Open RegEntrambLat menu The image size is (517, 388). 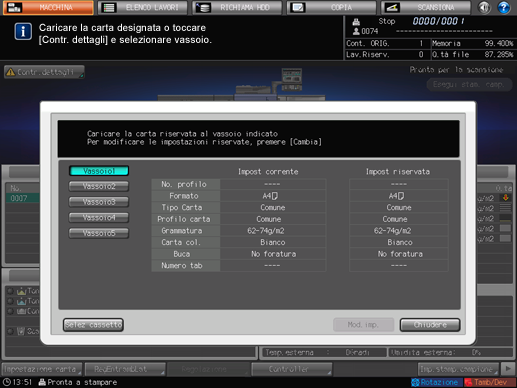(x=125, y=369)
